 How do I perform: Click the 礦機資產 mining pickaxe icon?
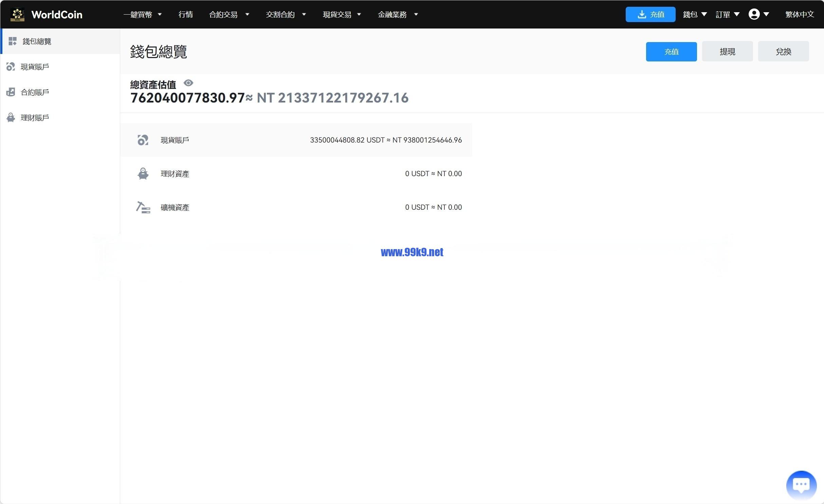pyautogui.click(x=143, y=207)
